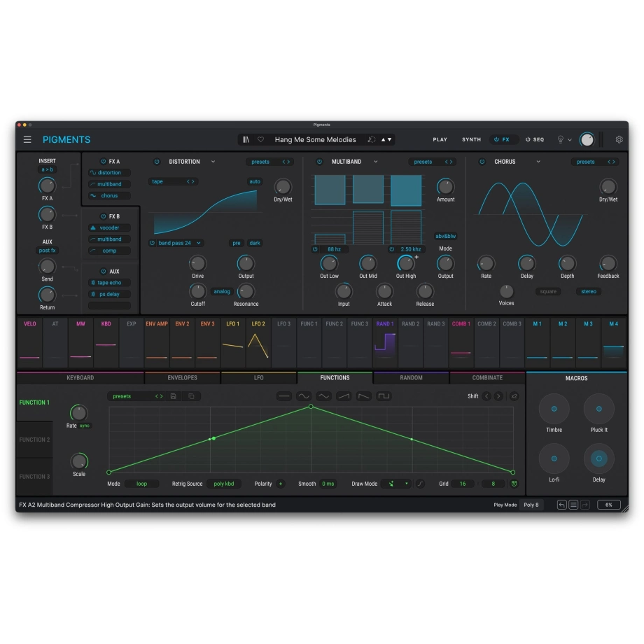Toggle the grid magnet snap icon
Screen dimensions: 644x644
(x=514, y=484)
